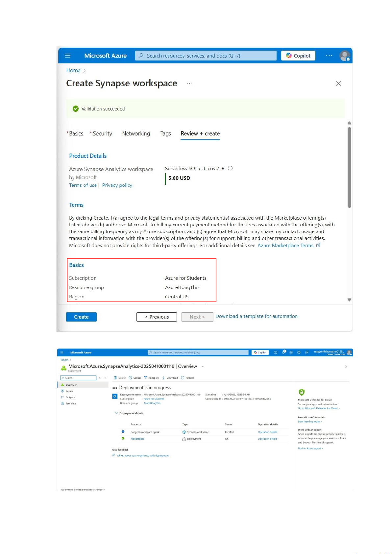This screenshot has height=554, width=392.
Task: Click the vertical scrollbar thumb of the review pane
Action: [x=350, y=167]
